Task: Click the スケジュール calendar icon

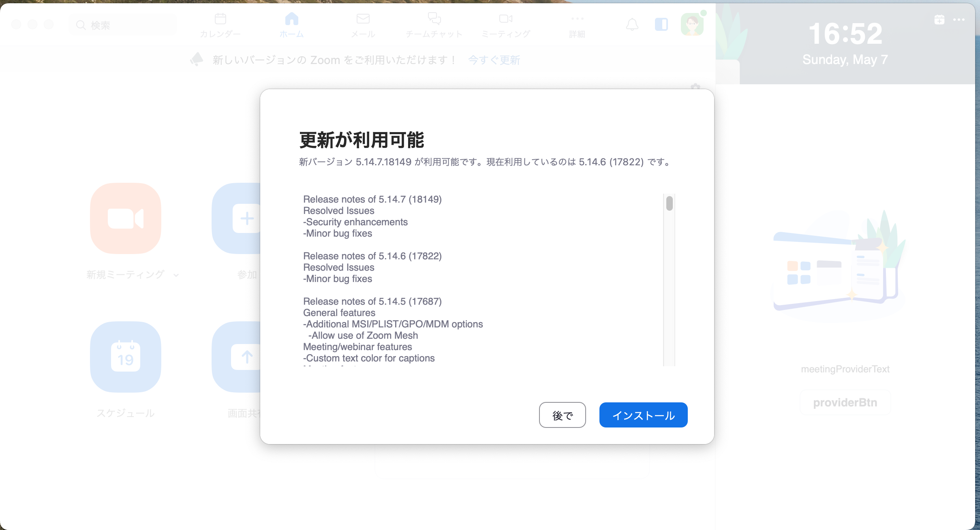Action: tap(126, 357)
